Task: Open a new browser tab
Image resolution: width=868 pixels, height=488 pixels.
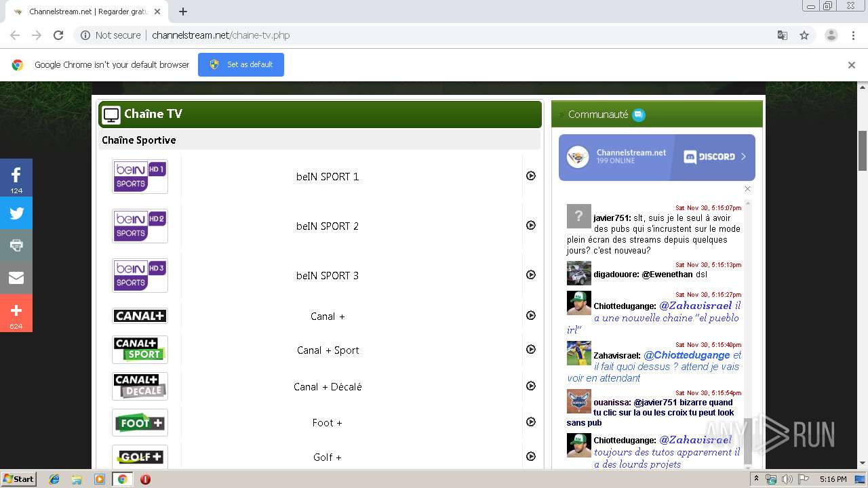Action: pyautogui.click(x=183, y=12)
